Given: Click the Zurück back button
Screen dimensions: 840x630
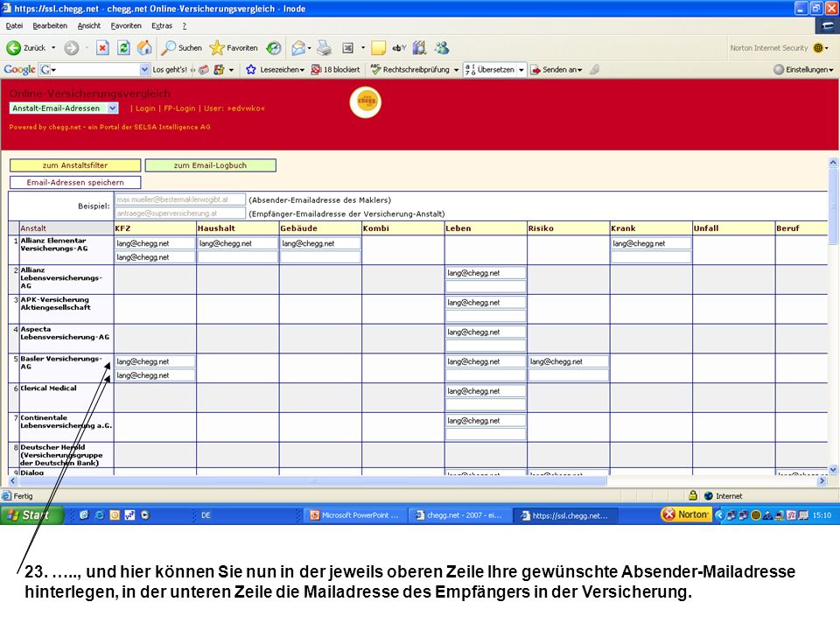Looking at the screenshot, I should point(26,48).
